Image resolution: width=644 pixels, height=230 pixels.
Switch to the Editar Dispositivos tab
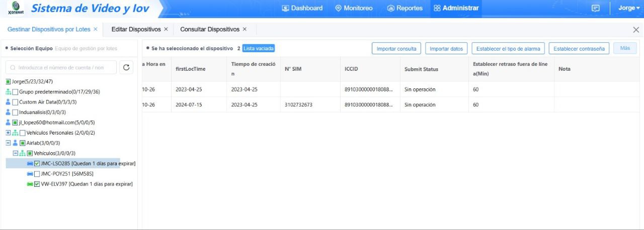click(136, 30)
